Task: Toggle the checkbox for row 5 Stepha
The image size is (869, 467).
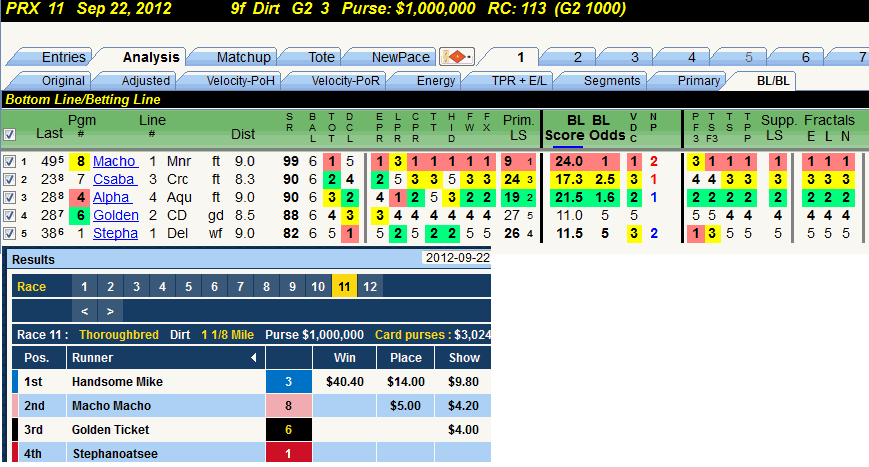Action: [9, 233]
